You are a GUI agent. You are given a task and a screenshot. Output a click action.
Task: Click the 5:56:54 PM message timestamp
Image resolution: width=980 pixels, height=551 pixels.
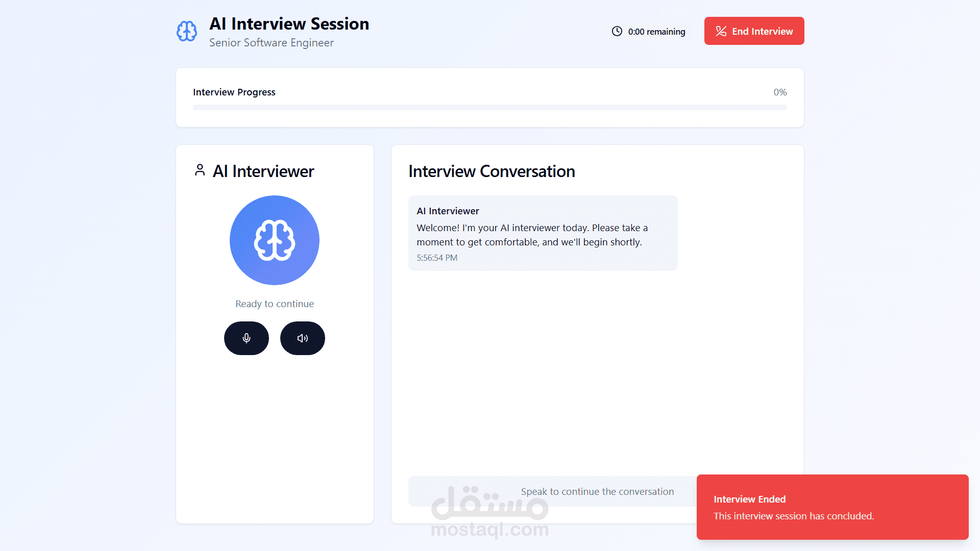[x=437, y=258]
